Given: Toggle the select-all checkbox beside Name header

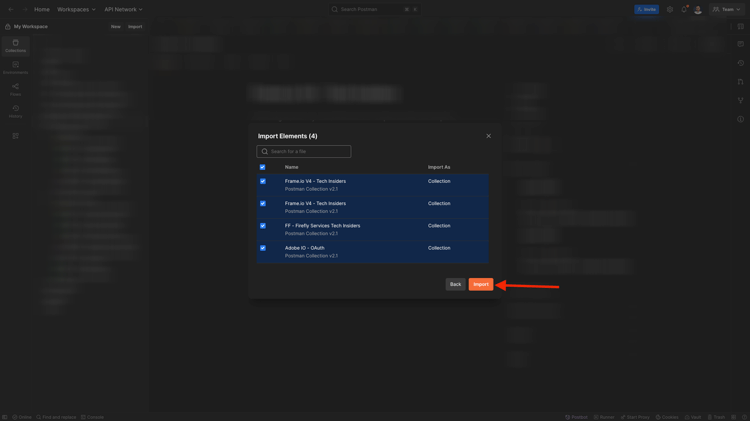Looking at the screenshot, I should [263, 167].
